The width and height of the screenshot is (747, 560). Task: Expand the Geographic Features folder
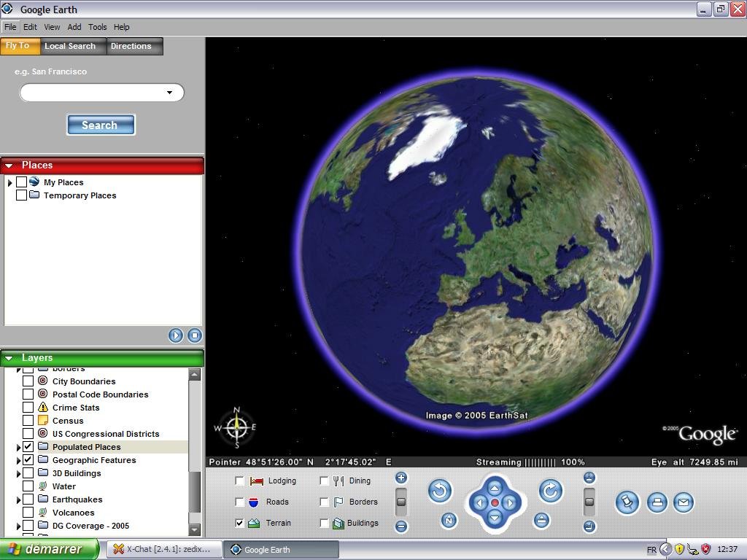tap(18, 461)
